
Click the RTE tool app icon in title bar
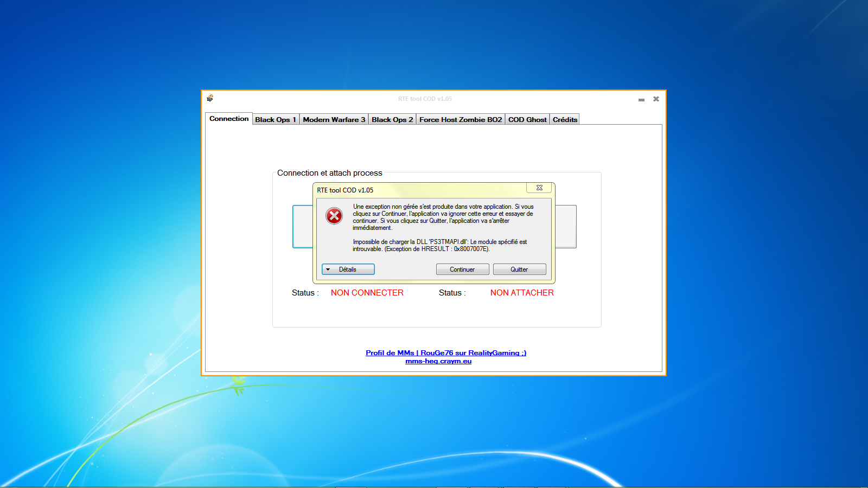210,98
